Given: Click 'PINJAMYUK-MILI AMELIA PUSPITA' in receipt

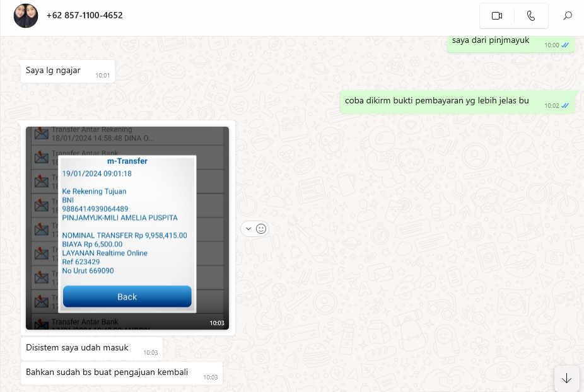Looking at the screenshot, I should tap(120, 218).
